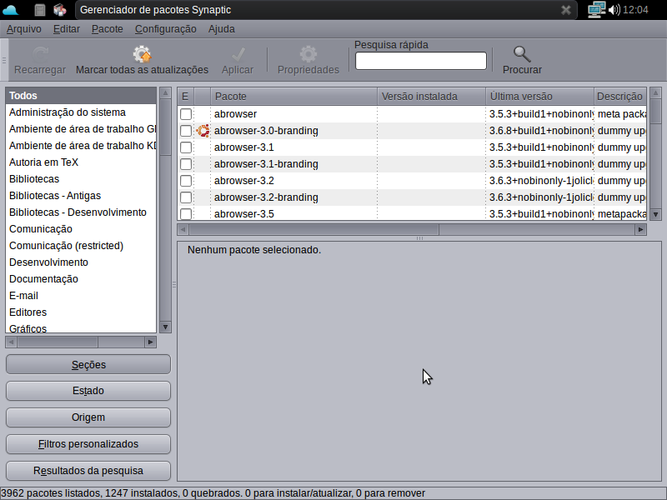667x500 pixels.
Task: Select Administração do sistema category
Action: 81,112
